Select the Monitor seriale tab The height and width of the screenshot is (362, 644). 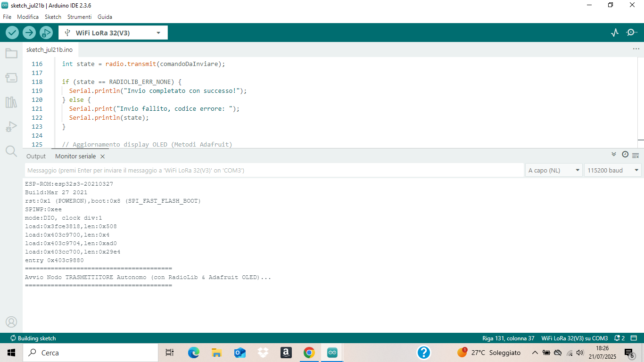tap(75, 156)
